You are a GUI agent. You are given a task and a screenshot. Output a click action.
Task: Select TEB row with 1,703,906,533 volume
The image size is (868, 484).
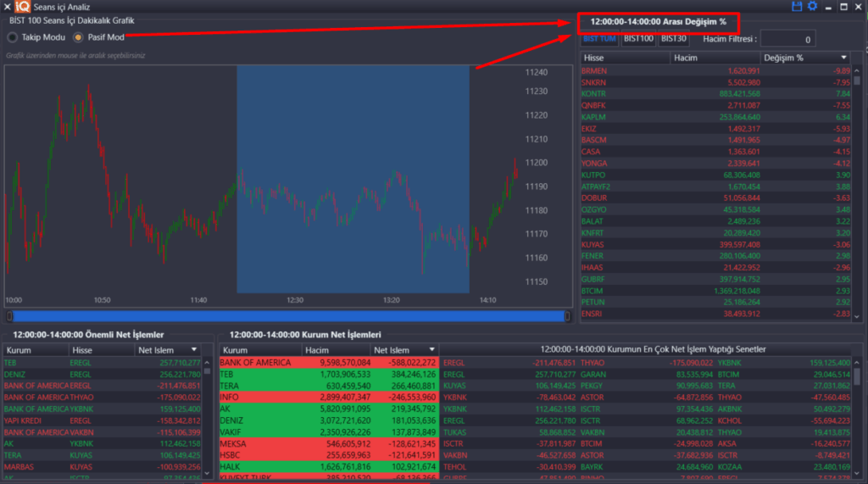[330, 375]
